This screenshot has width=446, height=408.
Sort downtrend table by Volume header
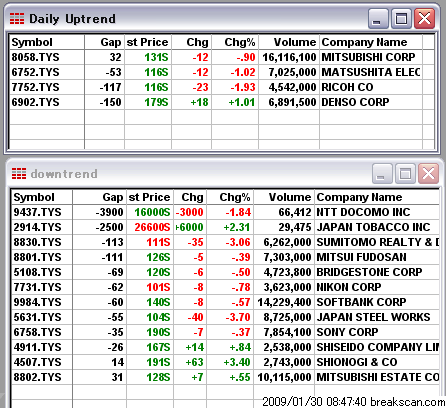click(x=284, y=197)
